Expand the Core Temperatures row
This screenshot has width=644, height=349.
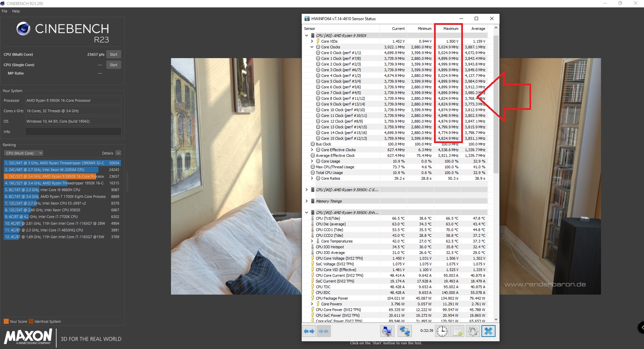tap(312, 241)
